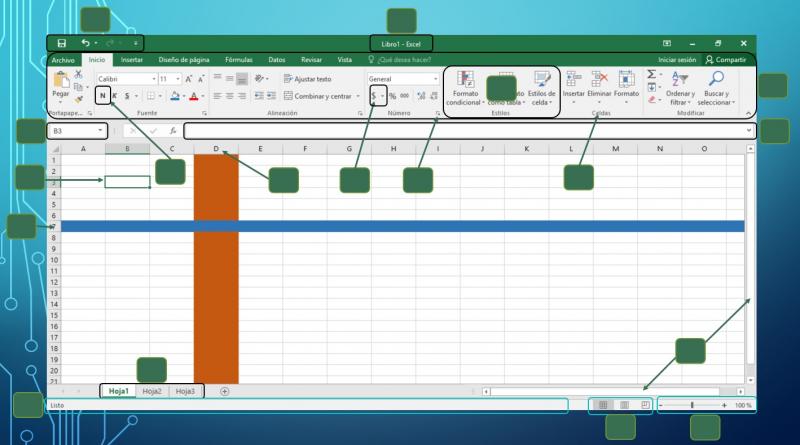Apply thousands separator style (000)

point(405,96)
